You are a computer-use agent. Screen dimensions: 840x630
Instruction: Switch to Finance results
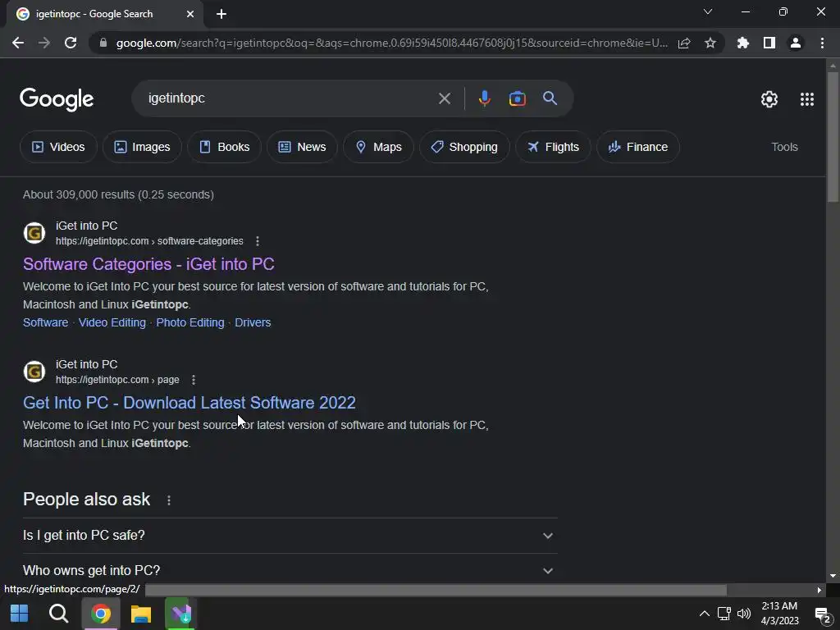pos(638,147)
